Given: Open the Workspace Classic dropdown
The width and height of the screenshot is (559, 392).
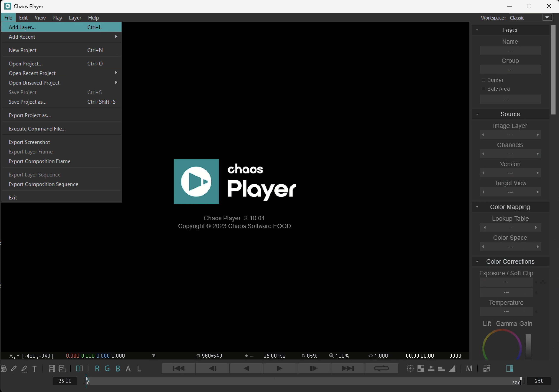Looking at the screenshot, I should 547,18.
